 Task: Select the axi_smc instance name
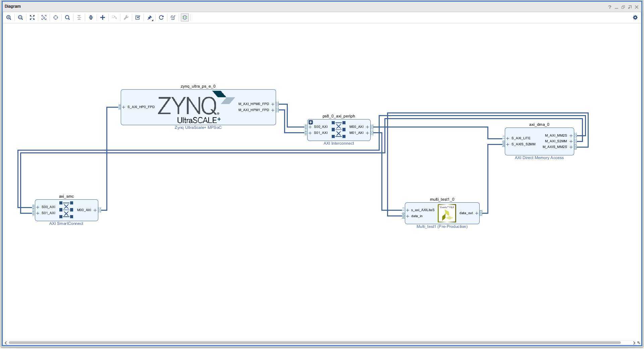(66, 196)
